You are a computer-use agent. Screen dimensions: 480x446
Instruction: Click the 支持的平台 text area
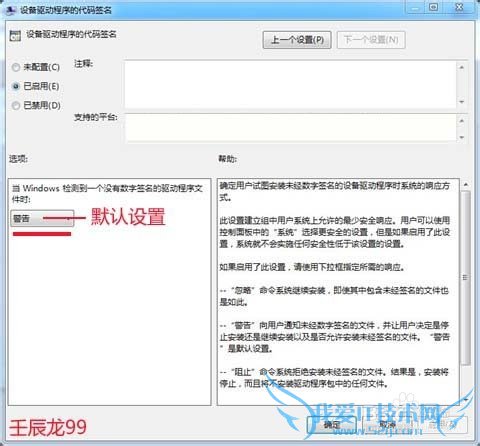290,128
